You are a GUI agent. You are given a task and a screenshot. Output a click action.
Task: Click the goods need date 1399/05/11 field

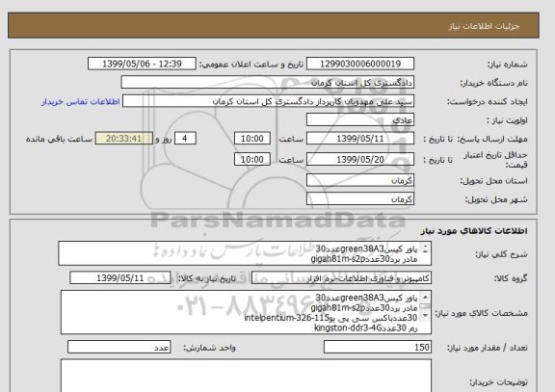pos(120,278)
